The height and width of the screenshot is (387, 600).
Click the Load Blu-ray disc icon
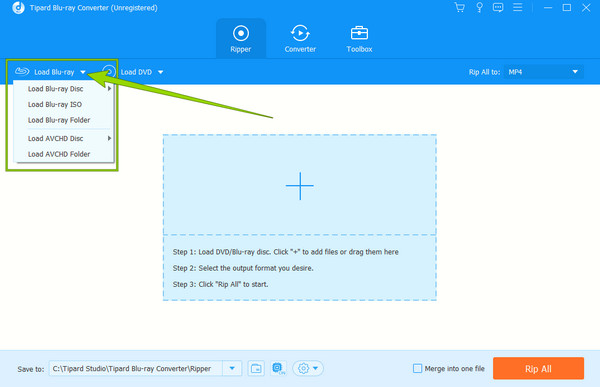(x=22, y=71)
